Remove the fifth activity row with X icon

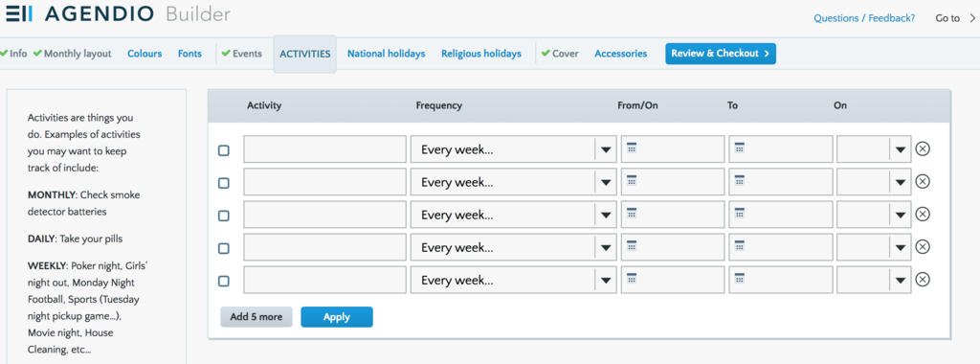tap(923, 279)
